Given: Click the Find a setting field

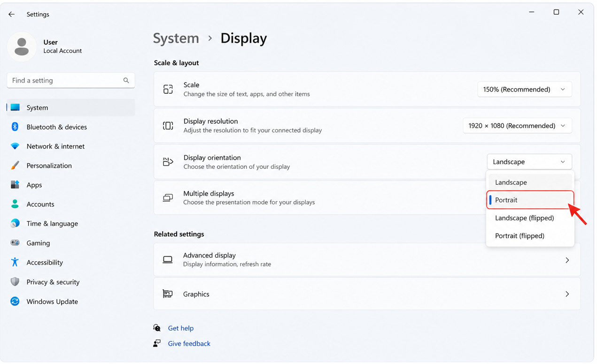Looking at the screenshot, I should (70, 81).
